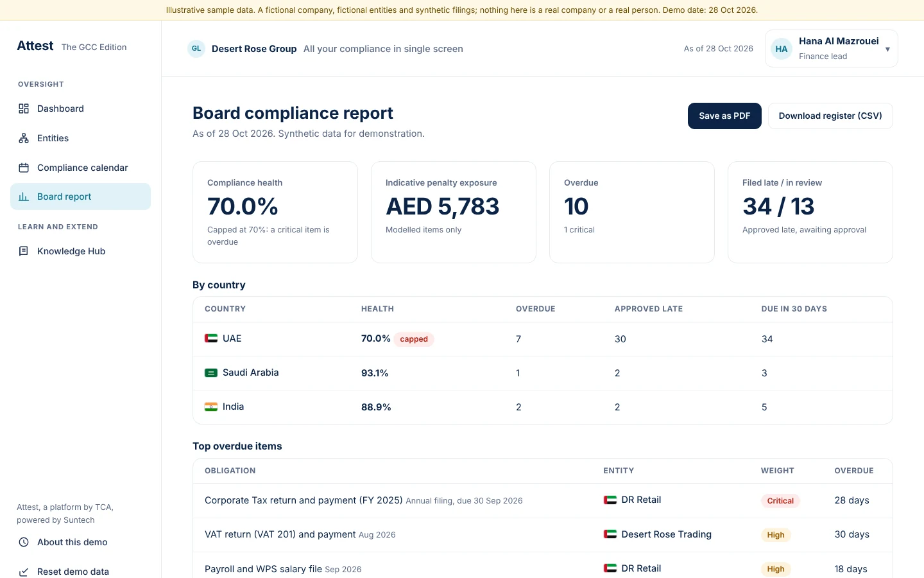Click the India flag icon
The height and width of the screenshot is (578, 924).
pyautogui.click(x=211, y=407)
